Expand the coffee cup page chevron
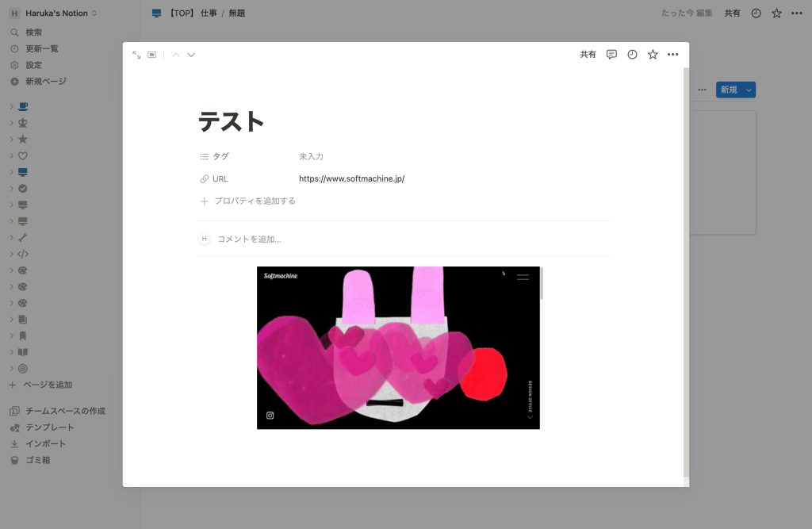Screen dimensions: 812x529 click(x=11, y=107)
